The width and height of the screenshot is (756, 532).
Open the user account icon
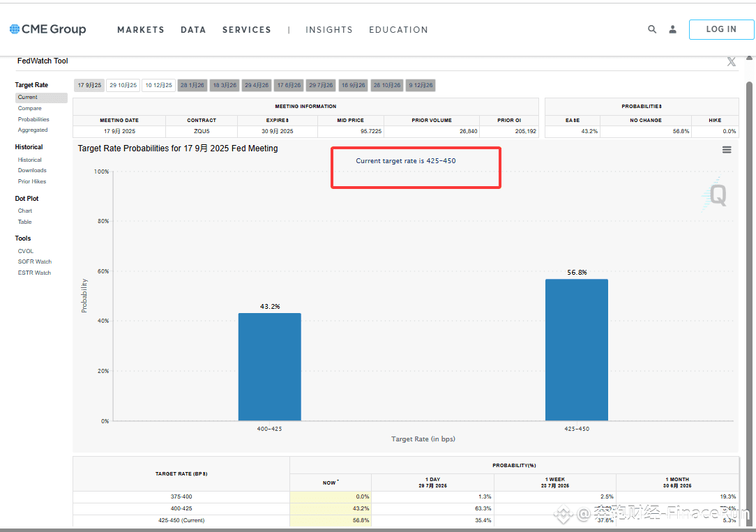[672, 29]
